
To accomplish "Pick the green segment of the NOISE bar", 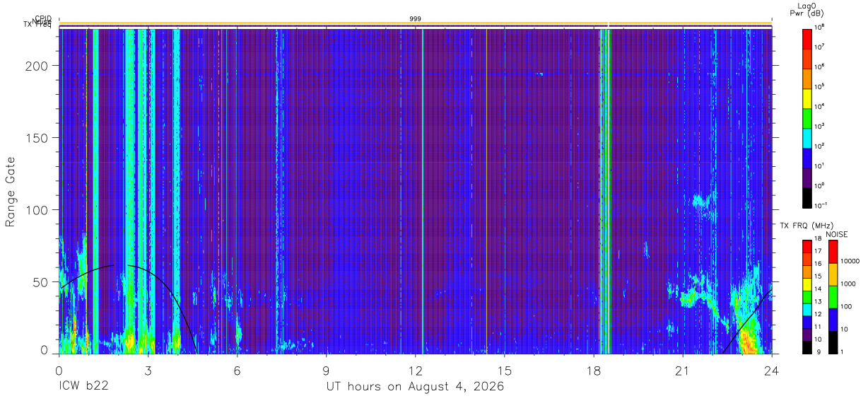I will (832, 296).
